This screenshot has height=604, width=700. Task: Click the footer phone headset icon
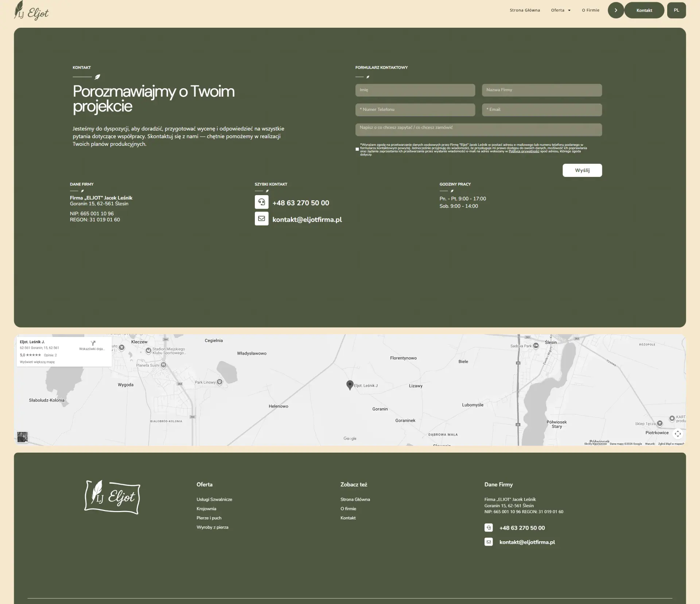coord(489,528)
